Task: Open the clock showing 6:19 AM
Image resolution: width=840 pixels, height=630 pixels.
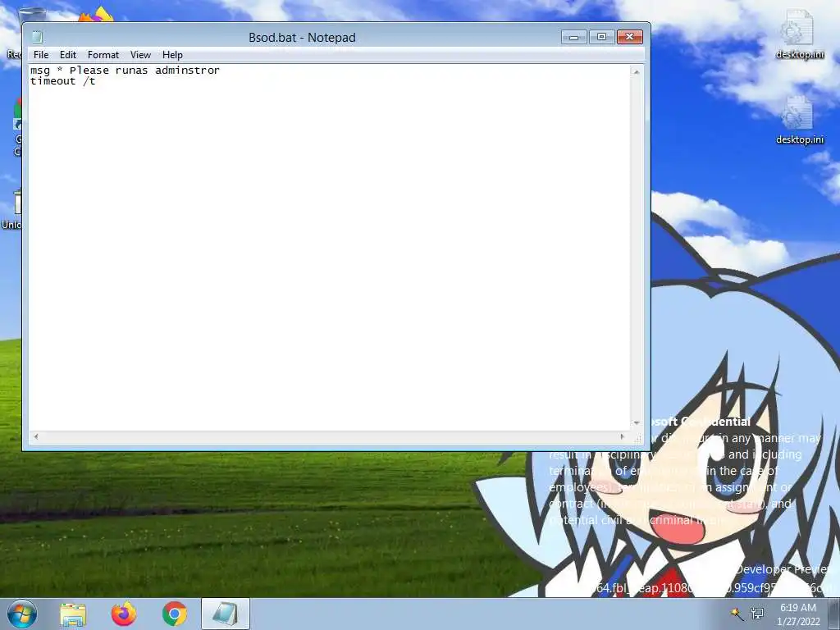Action: (798, 614)
